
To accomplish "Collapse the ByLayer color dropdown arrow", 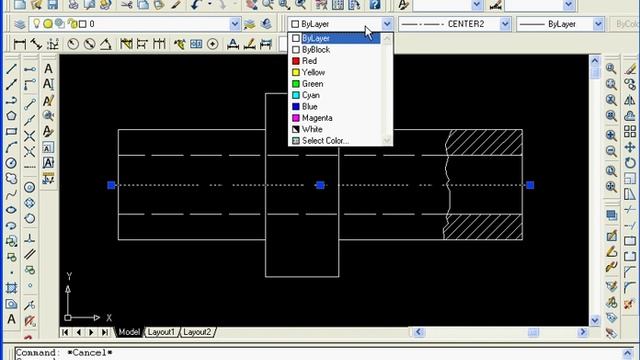I will click(x=387, y=24).
